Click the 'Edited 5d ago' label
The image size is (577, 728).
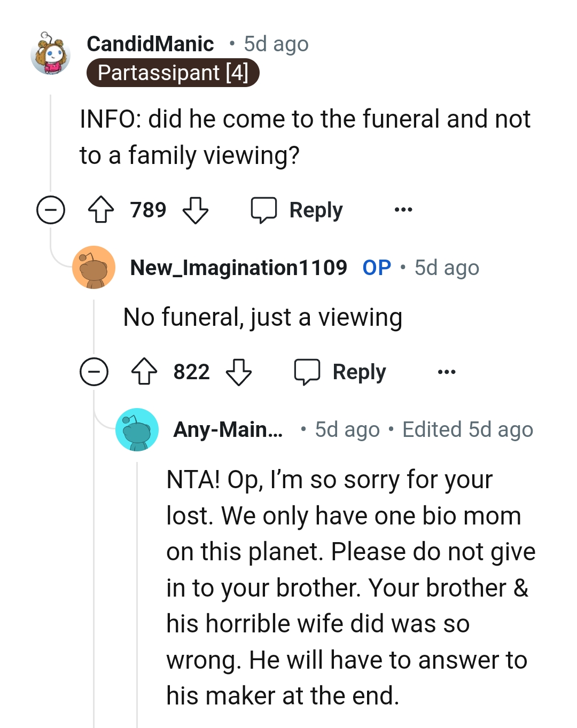click(x=467, y=429)
